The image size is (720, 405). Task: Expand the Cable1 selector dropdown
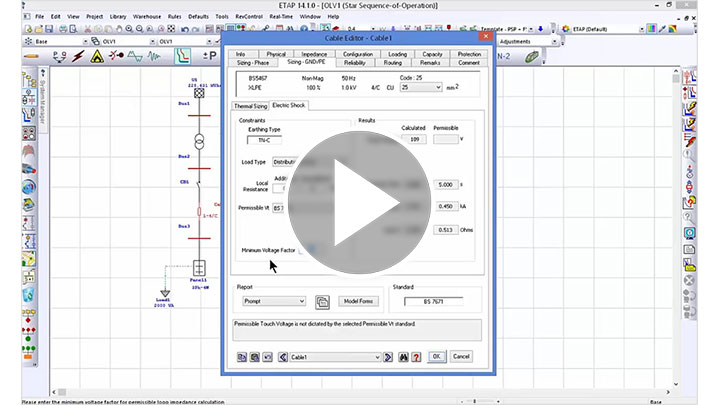point(377,357)
